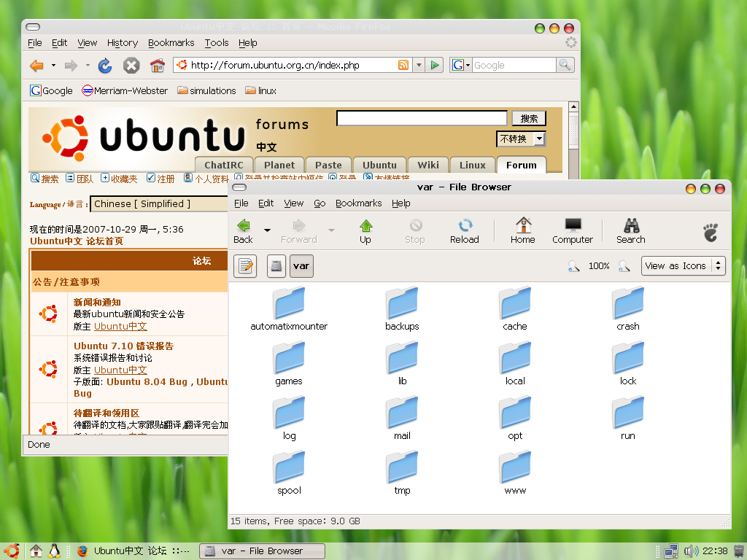Click the 搜索 search button on forum
Image resolution: width=747 pixels, height=560 pixels.
point(529,118)
